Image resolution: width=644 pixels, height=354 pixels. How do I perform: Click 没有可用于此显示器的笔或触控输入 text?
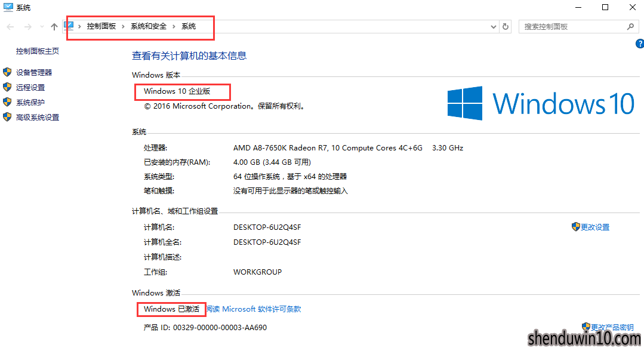point(291,191)
